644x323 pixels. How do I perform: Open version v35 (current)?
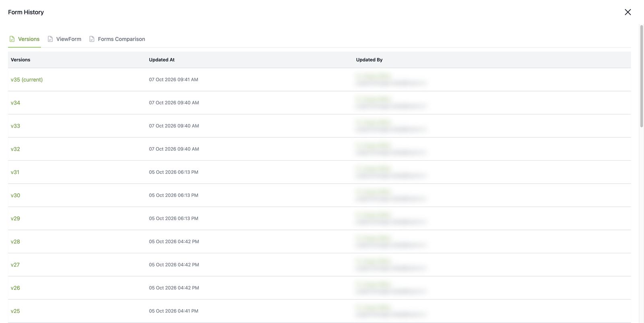point(27,80)
